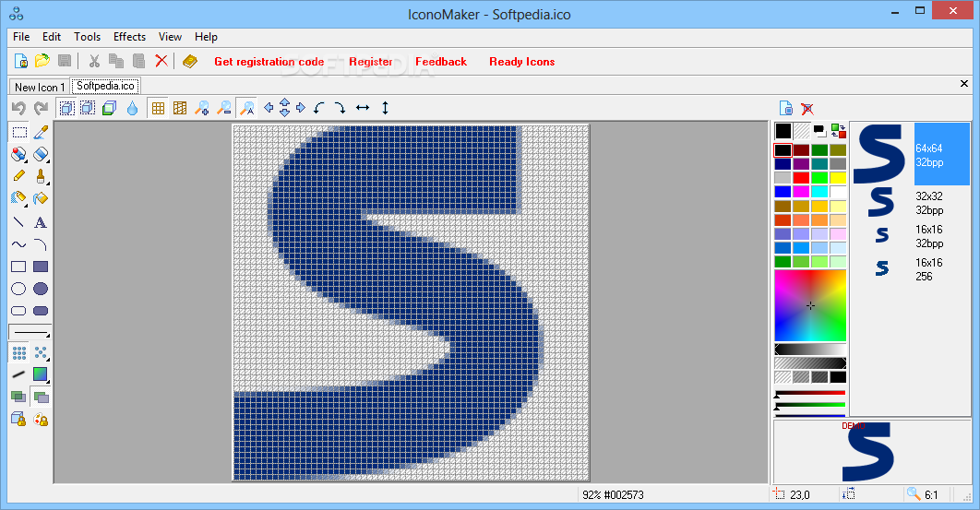The image size is (980, 510).
Task: Close the current document tab panel
Action: coord(963,83)
